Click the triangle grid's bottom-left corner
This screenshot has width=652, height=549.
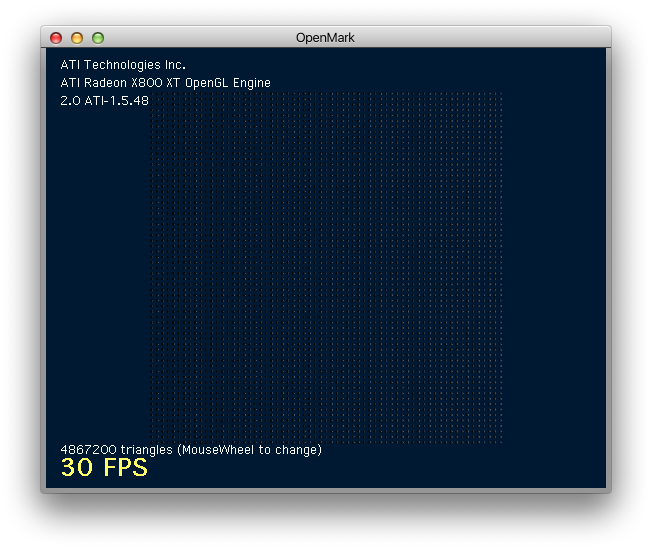pos(153,439)
